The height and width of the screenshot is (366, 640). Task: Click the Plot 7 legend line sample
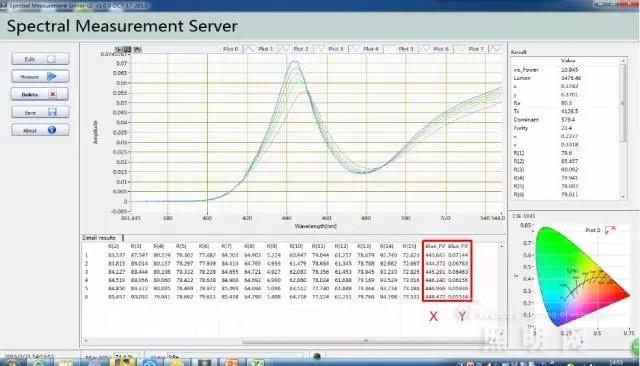click(495, 49)
